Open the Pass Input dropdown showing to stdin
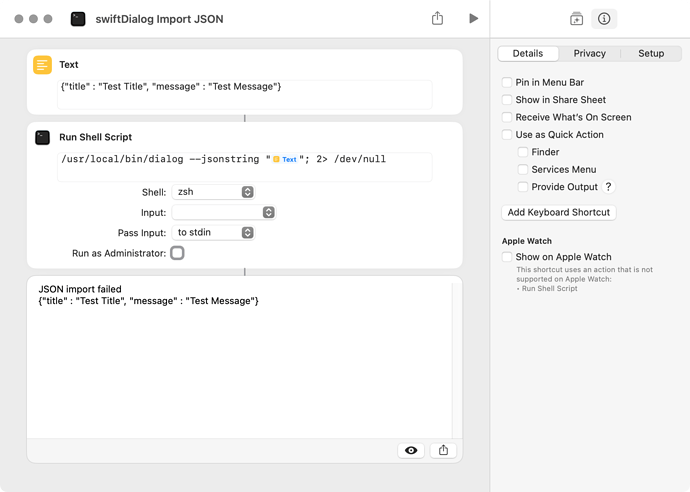This screenshot has height=492, width=690. click(x=213, y=232)
